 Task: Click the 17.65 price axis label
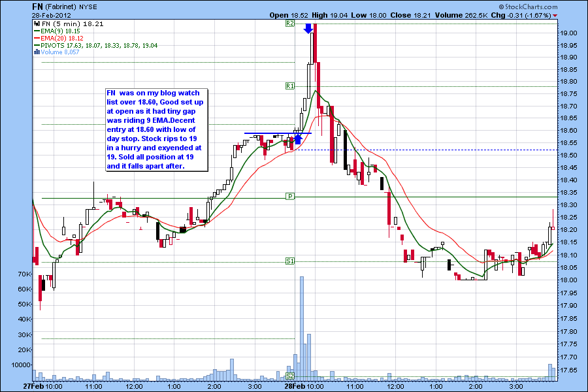click(x=569, y=370)
